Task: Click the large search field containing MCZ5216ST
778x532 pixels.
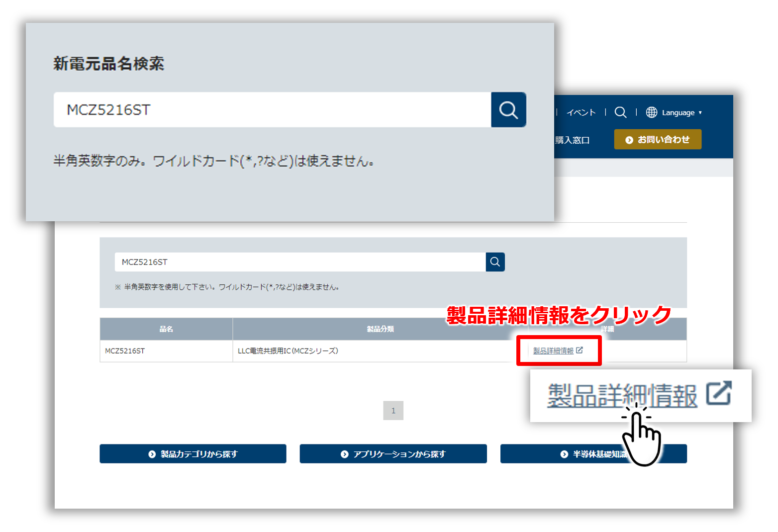Action: pyautogui.click(x=272, y=109)
